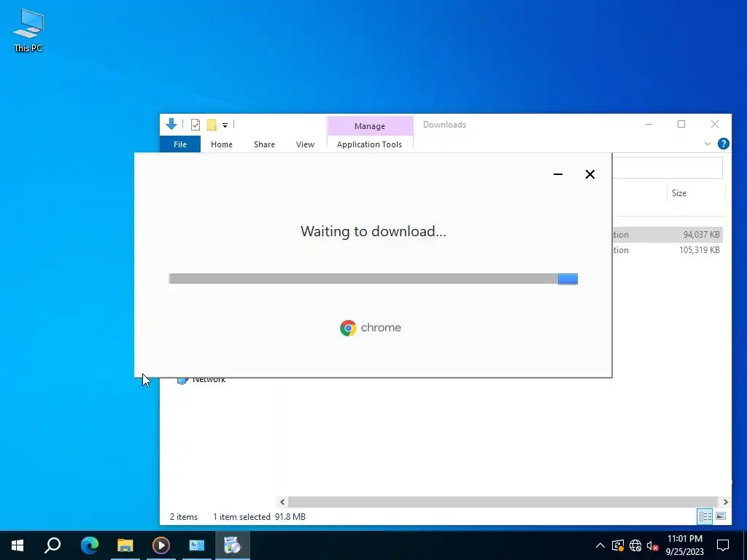Screen dimensions: 747x560
Task: Switch to the Home ribbon tab
Action: coord(222,144)
